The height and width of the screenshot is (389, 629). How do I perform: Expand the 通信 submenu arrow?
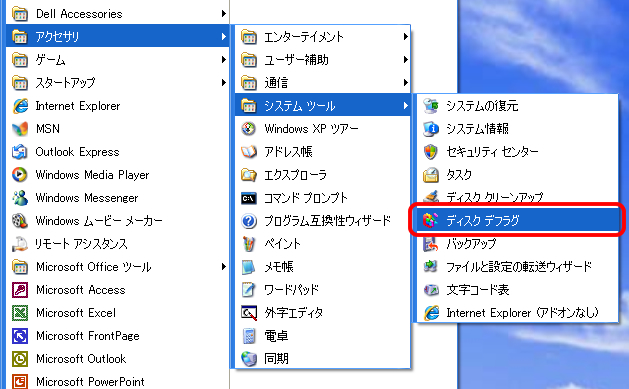point(406,83)
